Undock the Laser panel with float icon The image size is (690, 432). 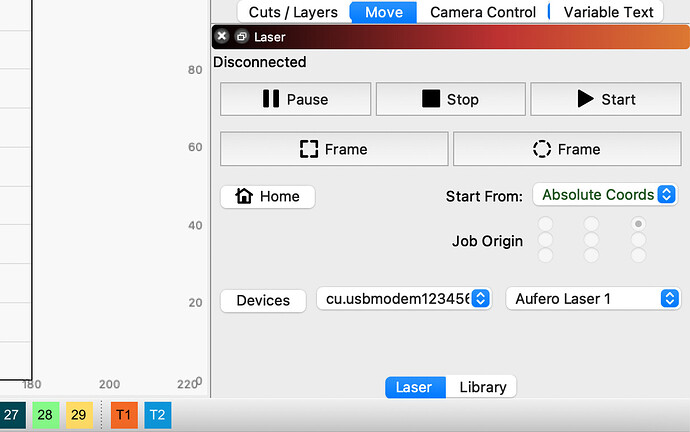241,37
